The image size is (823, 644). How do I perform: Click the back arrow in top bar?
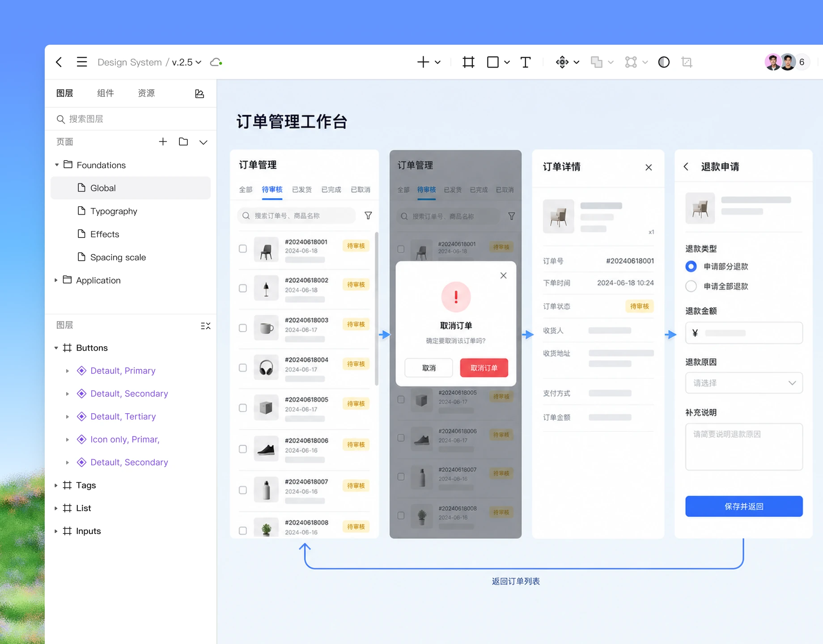(x=59, y=62)
